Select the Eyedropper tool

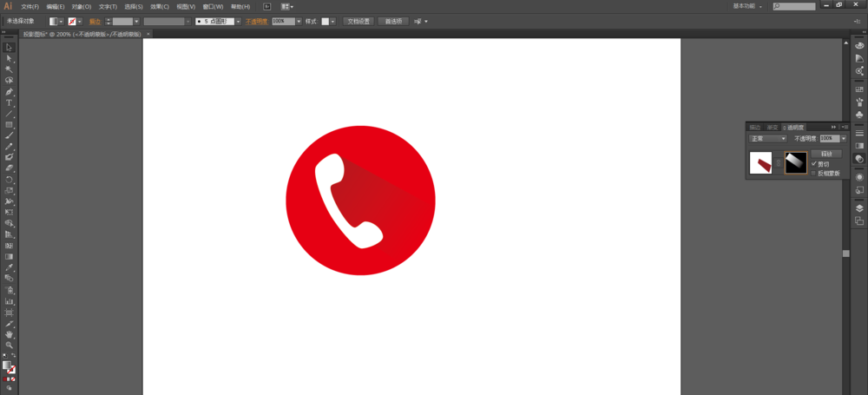[9, 268]
